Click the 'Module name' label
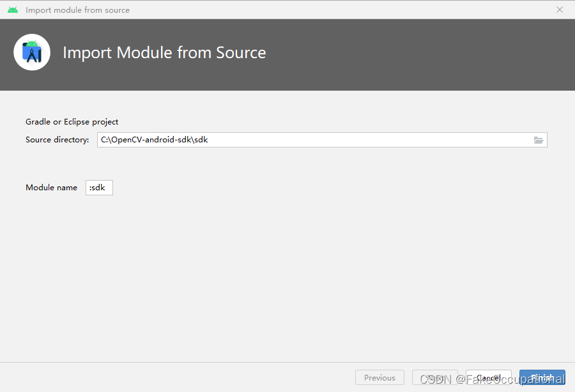 click(51, 188)
